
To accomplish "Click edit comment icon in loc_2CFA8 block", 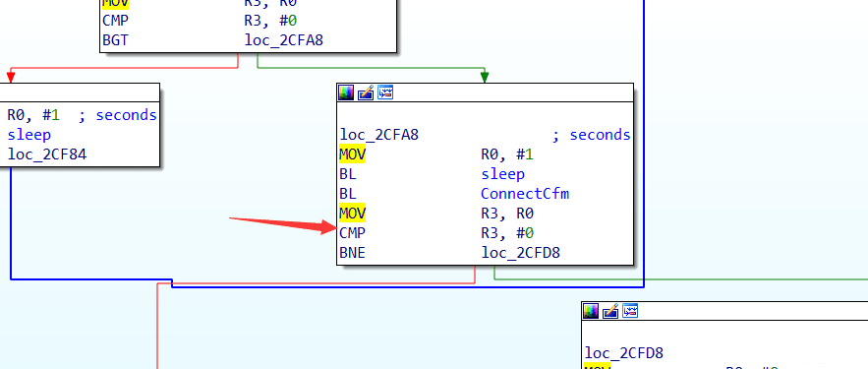I will (366, 92).
